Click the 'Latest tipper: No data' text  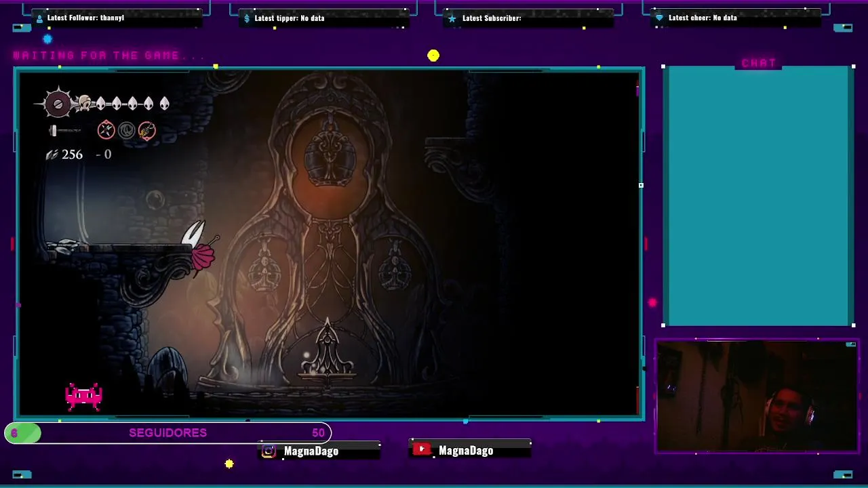(x=290, y=18)
